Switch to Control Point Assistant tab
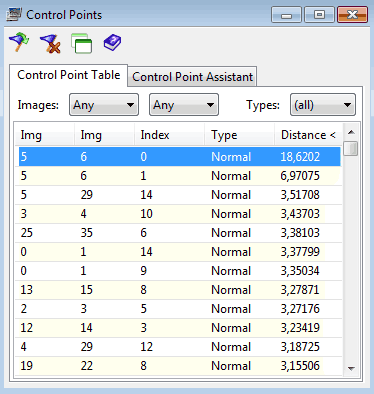 tap(192, 77)
